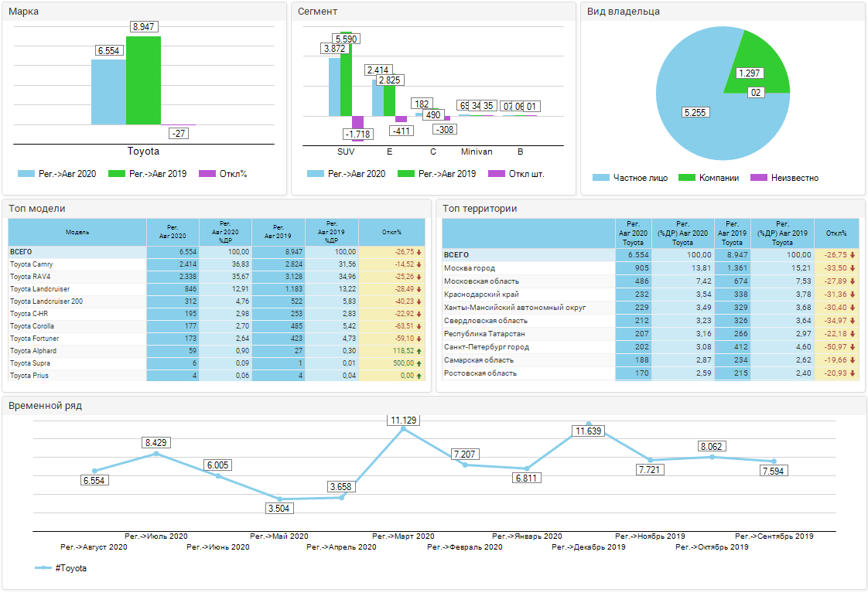The width and height of the screenshot is (868, 613).
Task: Click the ВСЕГО row label in Топ модели
Action: (x=21, y=252)
